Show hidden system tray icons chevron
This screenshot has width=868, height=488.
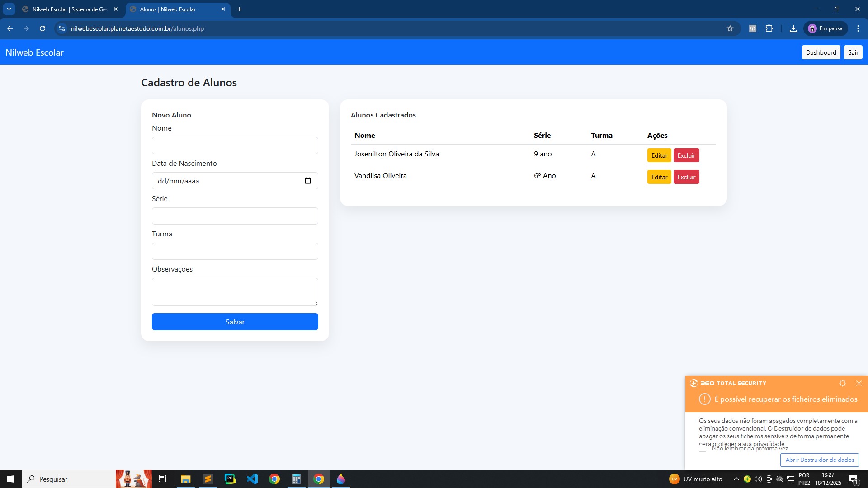pyautogui.click(x=736, y=479)
